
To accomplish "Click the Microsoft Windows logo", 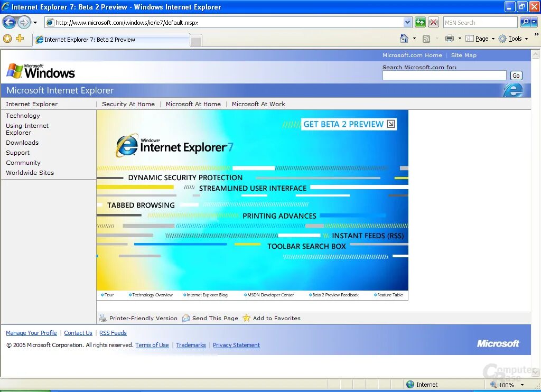I will tap(41, 71).
